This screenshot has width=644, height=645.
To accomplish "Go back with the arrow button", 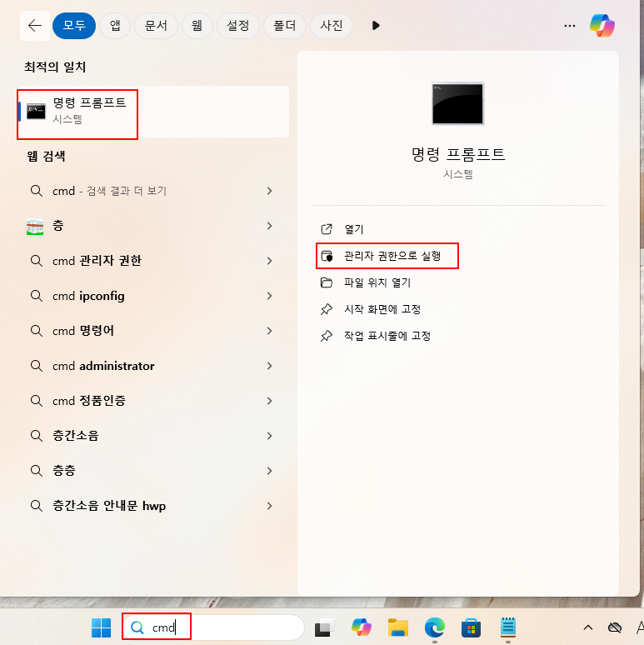I will coord(35,26).
